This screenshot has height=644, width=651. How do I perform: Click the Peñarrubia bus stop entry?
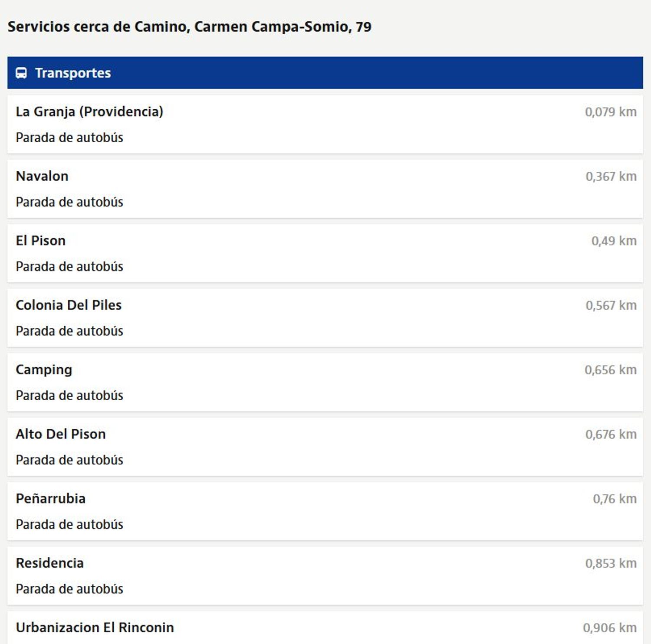(x=325, y=512)
